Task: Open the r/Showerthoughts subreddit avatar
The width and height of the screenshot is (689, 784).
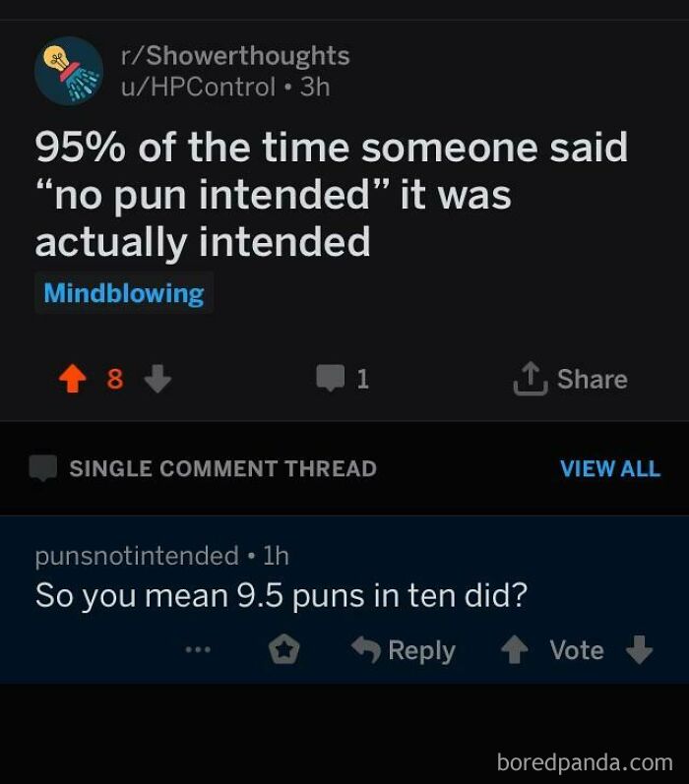Action: (x=68, y=71)
